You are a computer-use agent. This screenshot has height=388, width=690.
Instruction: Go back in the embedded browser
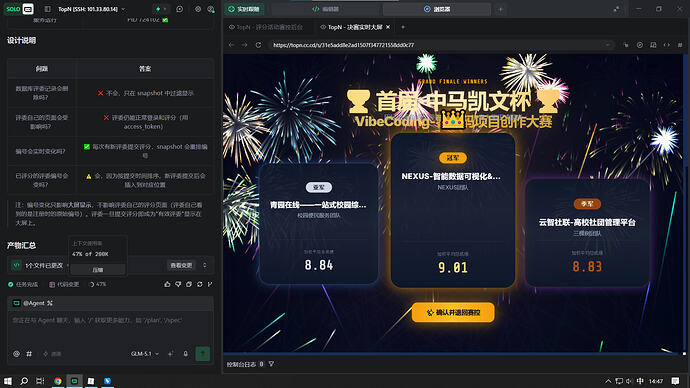tap(231, 45)
